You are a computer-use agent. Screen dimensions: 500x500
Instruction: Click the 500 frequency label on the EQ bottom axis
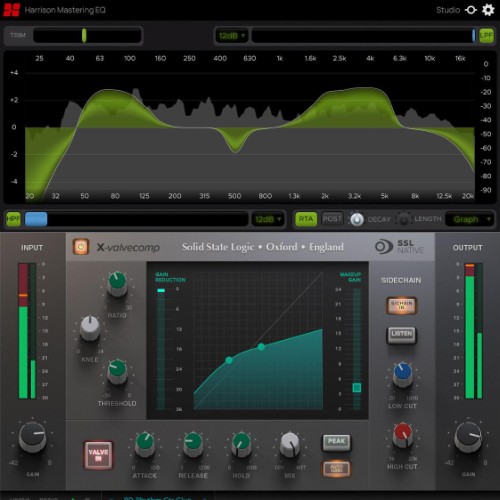click(234, 196)
